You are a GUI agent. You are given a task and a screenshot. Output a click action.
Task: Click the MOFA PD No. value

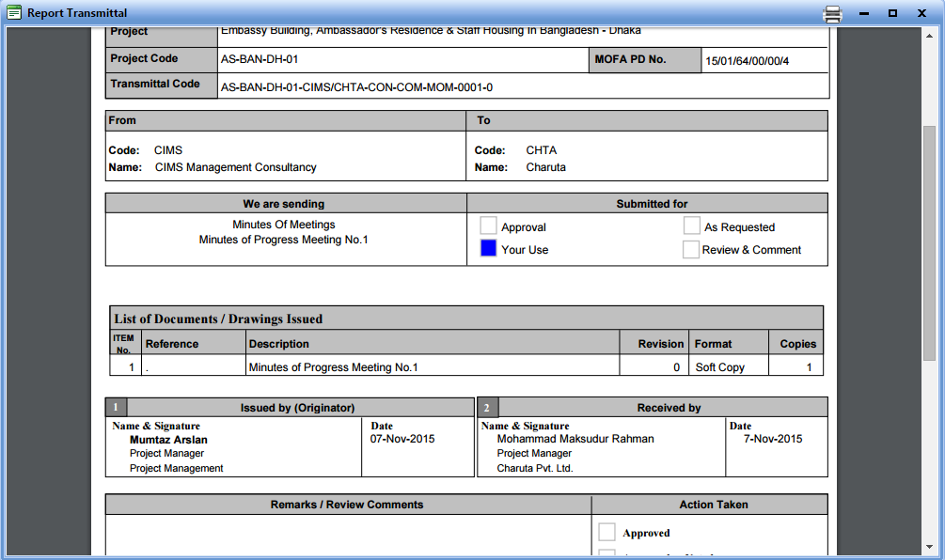pos(748,62)
